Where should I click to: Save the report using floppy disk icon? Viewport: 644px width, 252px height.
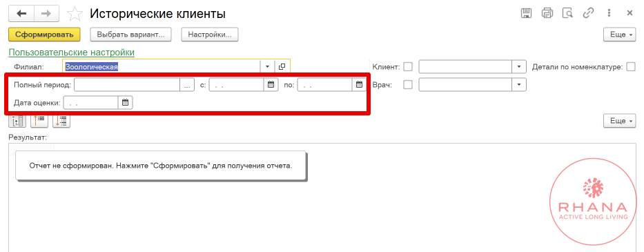[526, 13]
